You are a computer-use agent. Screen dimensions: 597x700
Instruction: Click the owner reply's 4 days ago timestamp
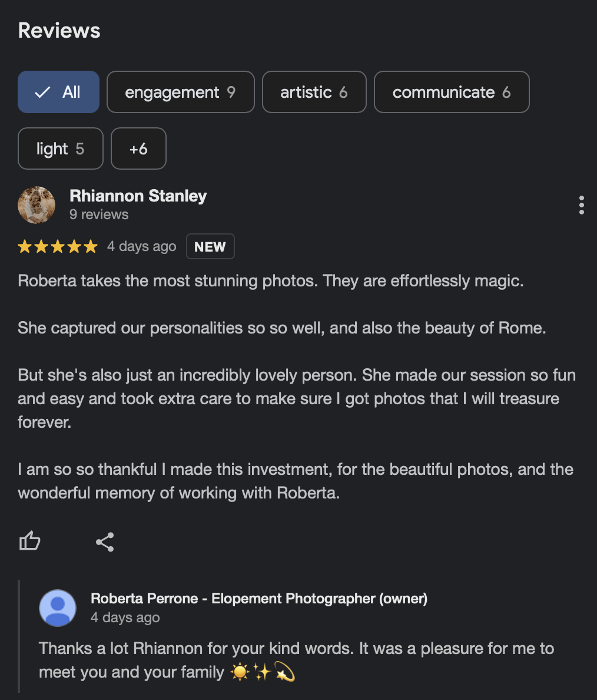coord(125,618)
